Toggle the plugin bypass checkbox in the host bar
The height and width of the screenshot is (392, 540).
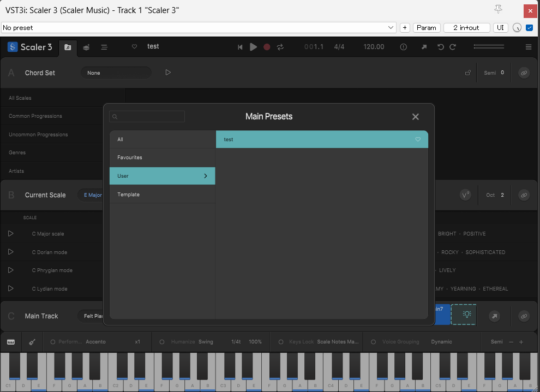pyautogui.click(x=529, y=28)
